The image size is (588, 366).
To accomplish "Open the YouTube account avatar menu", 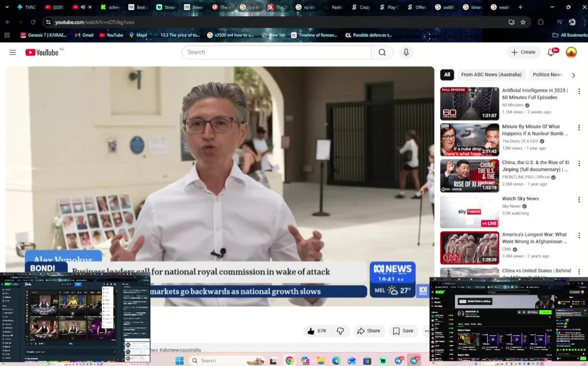I will pos(571,52).
